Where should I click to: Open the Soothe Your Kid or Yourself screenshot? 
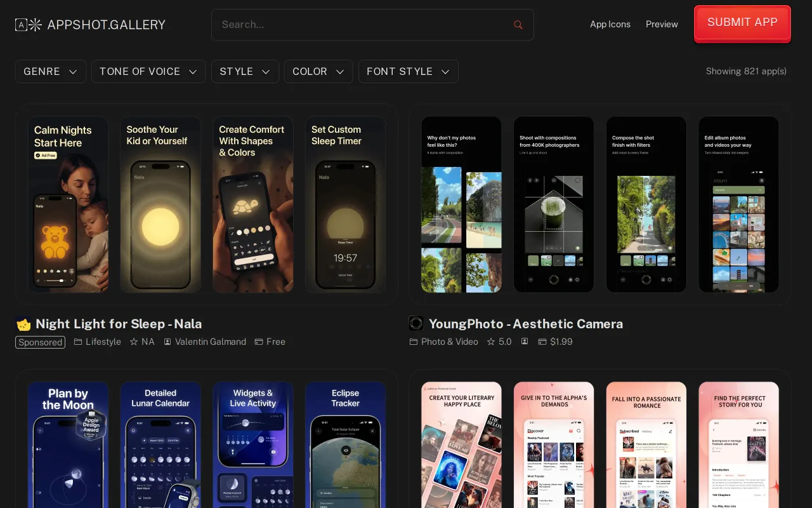click(x=160, y=204)
